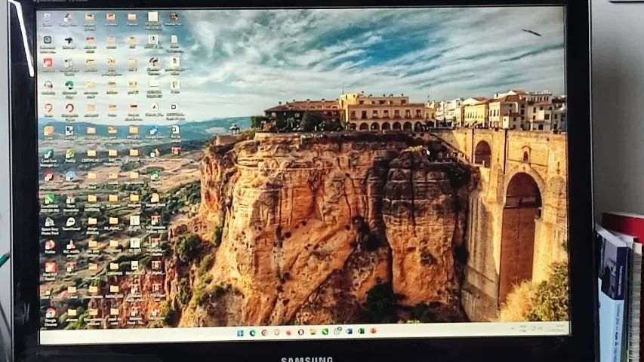Open the Recycle Bin desktop icon
Image resolution: width=644 pixels, height=362 pixels.
[46, 20]
